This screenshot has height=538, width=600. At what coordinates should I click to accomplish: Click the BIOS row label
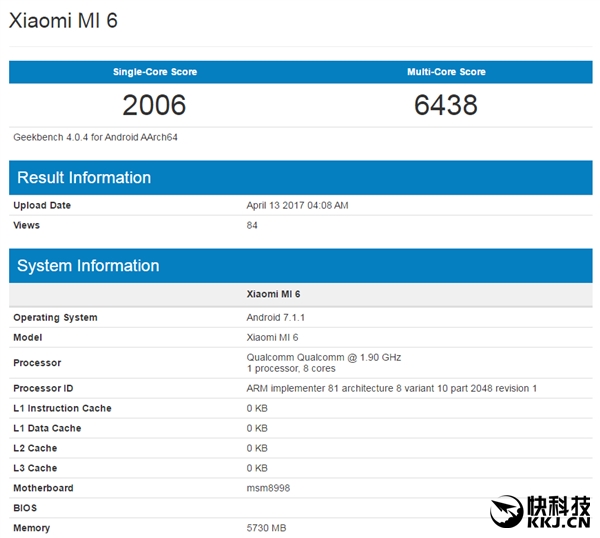pos(25,508)
